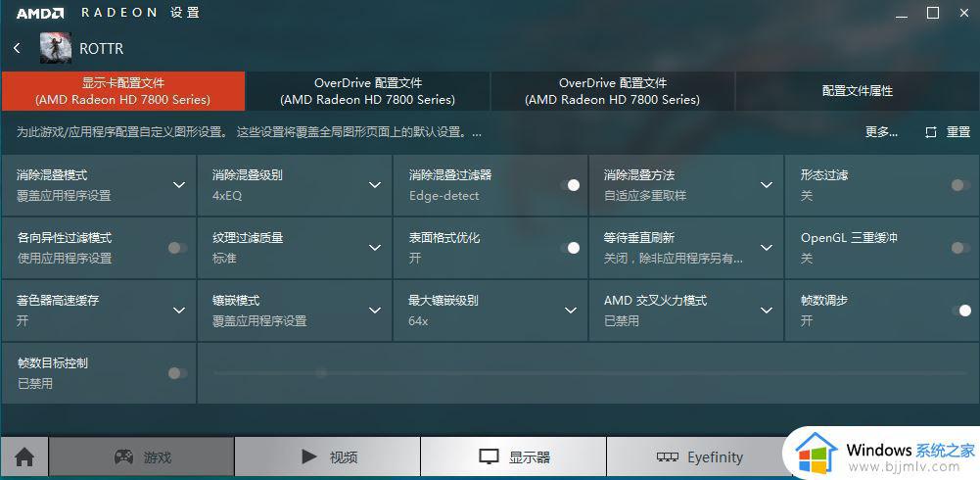Switch to the second OverDrive 配置文件 tab
The height and width of the screenshot is (480, 980).
(x=613, y=91)
